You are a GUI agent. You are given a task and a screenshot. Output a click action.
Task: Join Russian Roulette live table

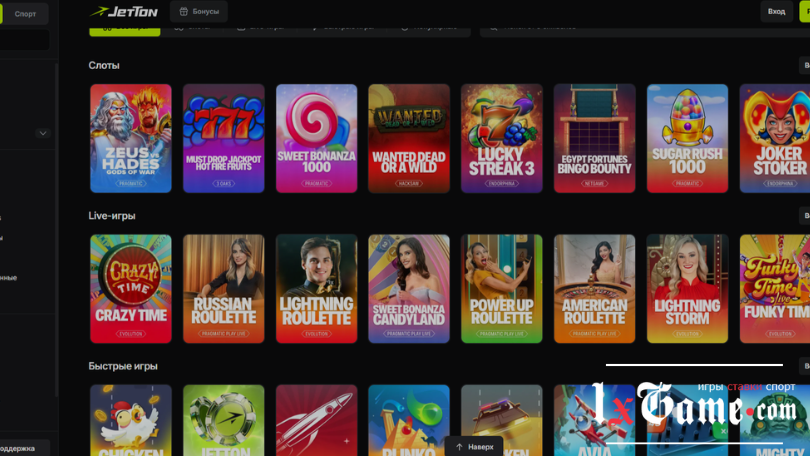(223, 289)
